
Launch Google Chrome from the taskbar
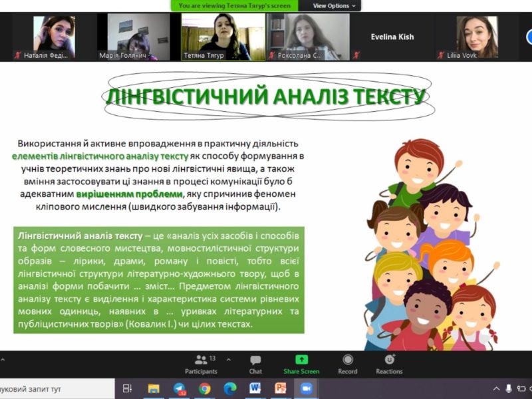[x=204, y=388]
